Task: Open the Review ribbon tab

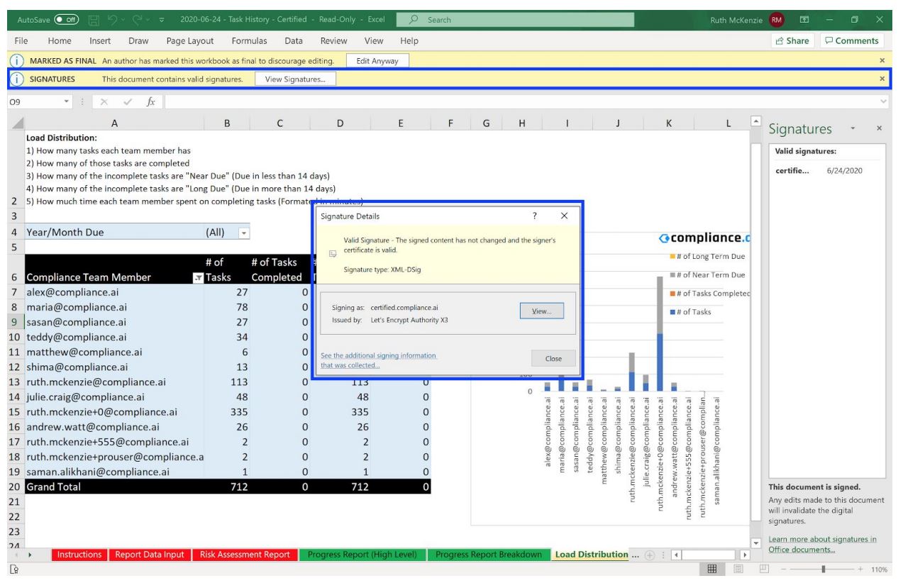Action: tap(333, 41)
